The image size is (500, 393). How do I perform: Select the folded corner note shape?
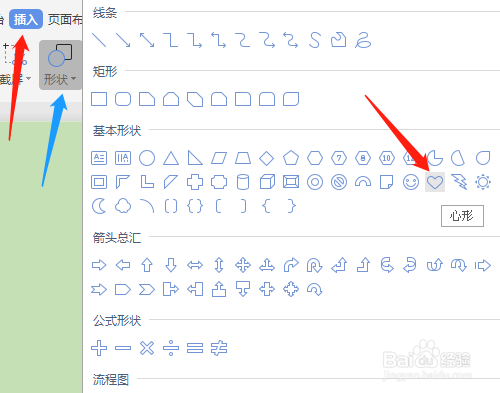coord(387,182)
